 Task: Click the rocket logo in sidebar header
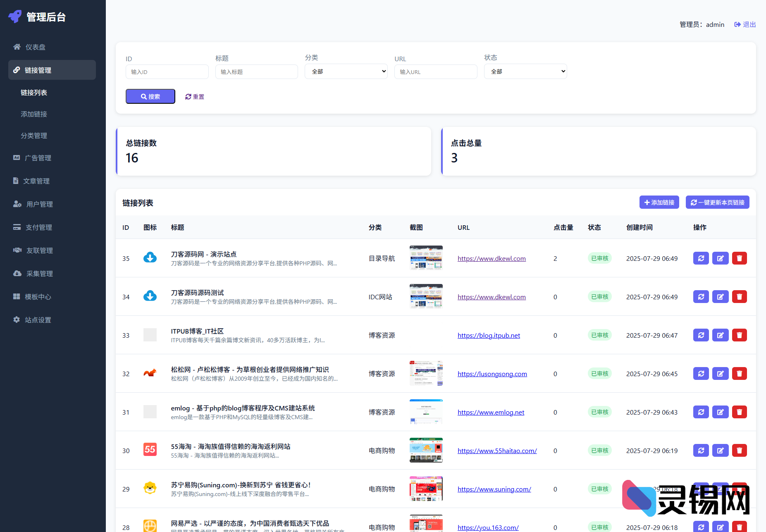15,17
